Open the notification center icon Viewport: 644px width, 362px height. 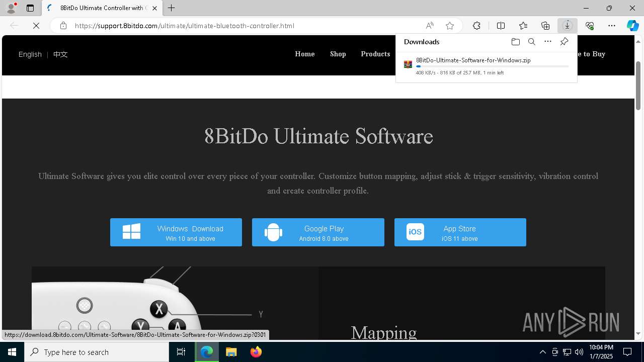pyautogui.click(x=628, y=352)
